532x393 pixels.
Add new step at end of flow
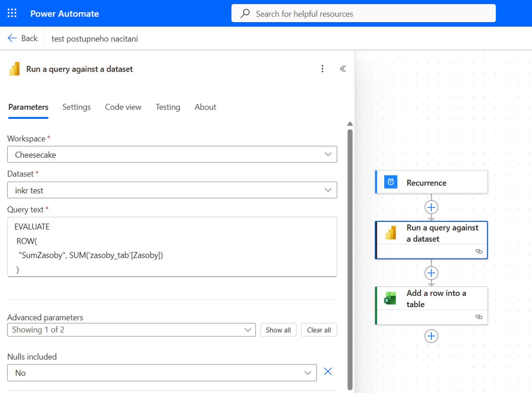coord(431,336)
